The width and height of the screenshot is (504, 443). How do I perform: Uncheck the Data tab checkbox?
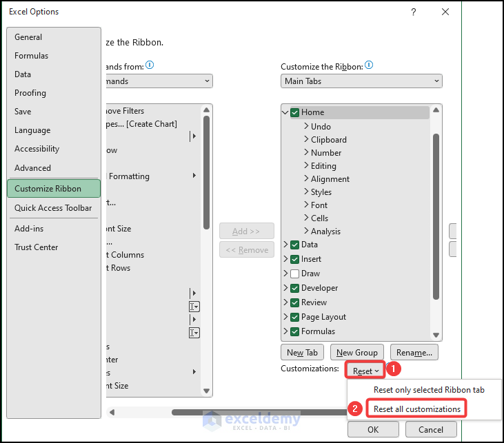(295, 245)
